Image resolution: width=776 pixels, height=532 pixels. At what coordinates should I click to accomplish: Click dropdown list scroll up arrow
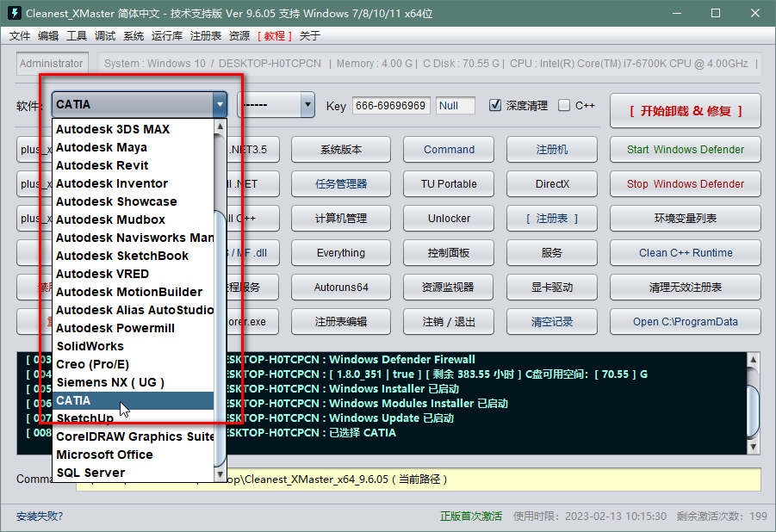point(220,127)
